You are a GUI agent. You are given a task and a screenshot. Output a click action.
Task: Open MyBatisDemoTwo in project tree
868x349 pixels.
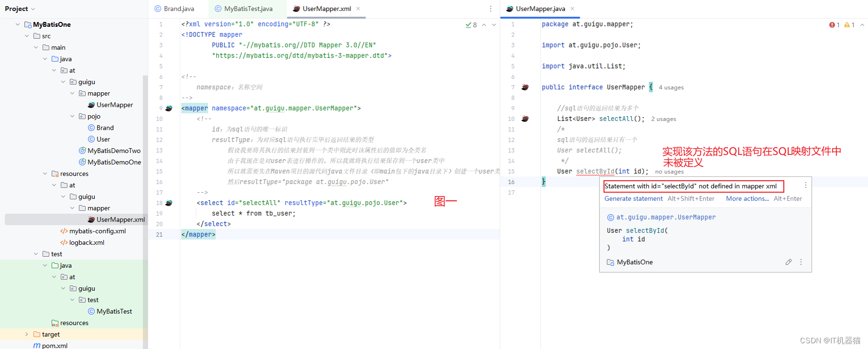pyautogui.click(x=110, y=151)
